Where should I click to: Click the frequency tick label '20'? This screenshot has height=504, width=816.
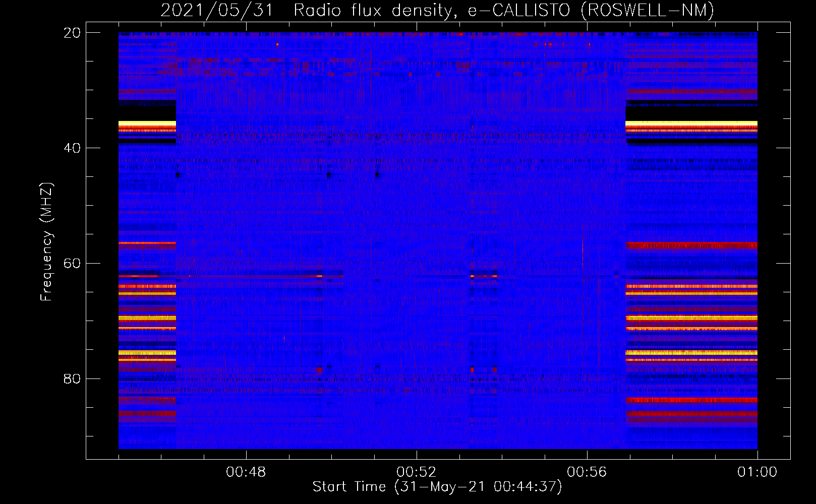[72, 33]
